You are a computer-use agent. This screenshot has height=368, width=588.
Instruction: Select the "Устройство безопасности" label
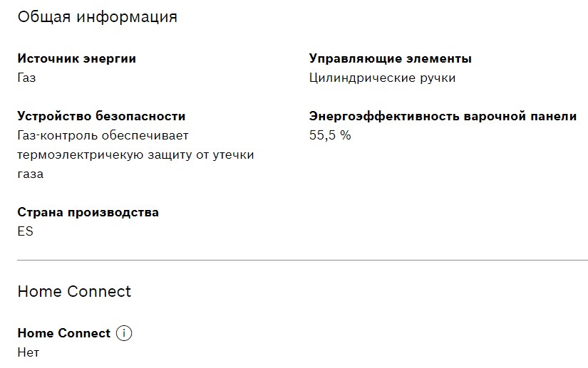click(101, 116)
